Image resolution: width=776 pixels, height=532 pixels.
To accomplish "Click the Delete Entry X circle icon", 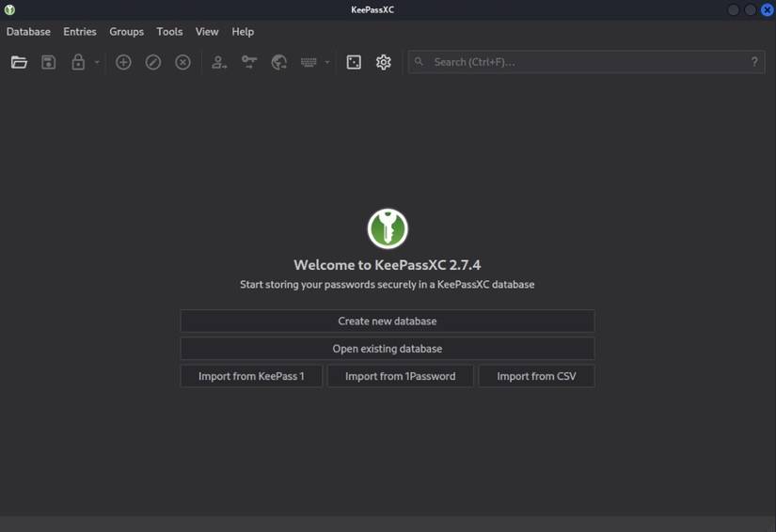I will point(182,62).
